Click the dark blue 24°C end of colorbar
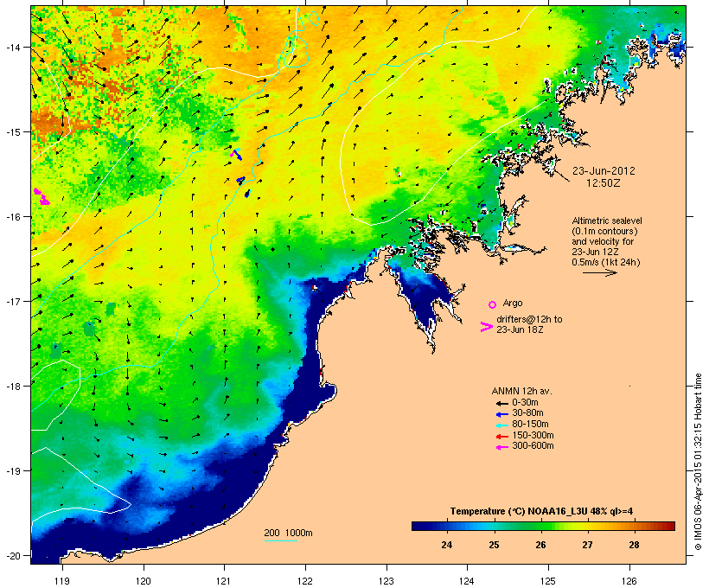This screenshot has height=588, width=709. (x=423, y=526)
